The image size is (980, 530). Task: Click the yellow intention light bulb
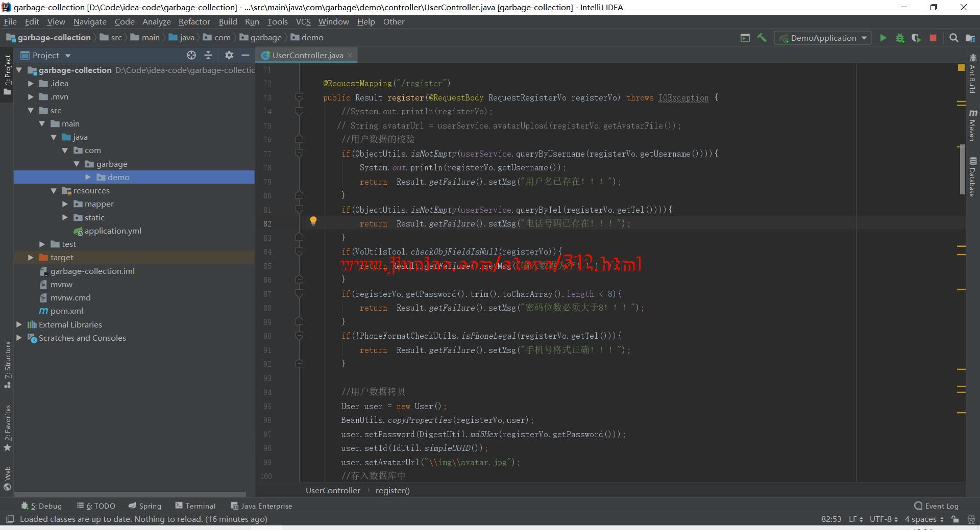point(313,221)
